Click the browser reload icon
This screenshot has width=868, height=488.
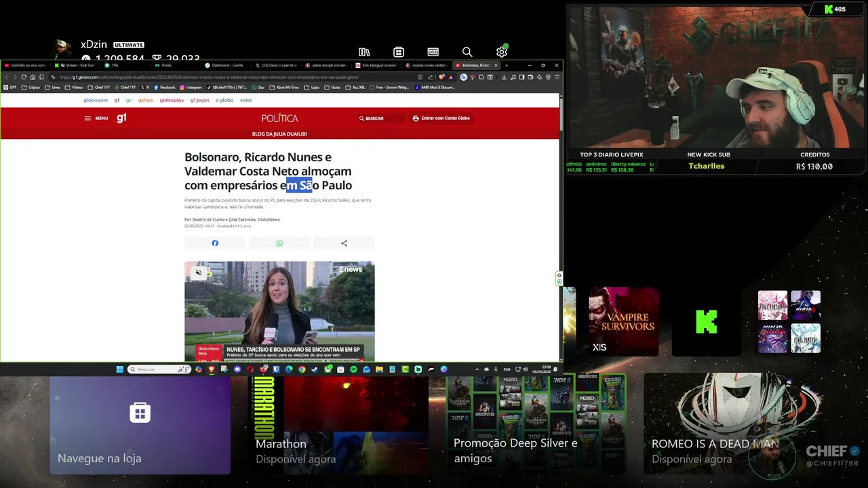tap(24, 77)
